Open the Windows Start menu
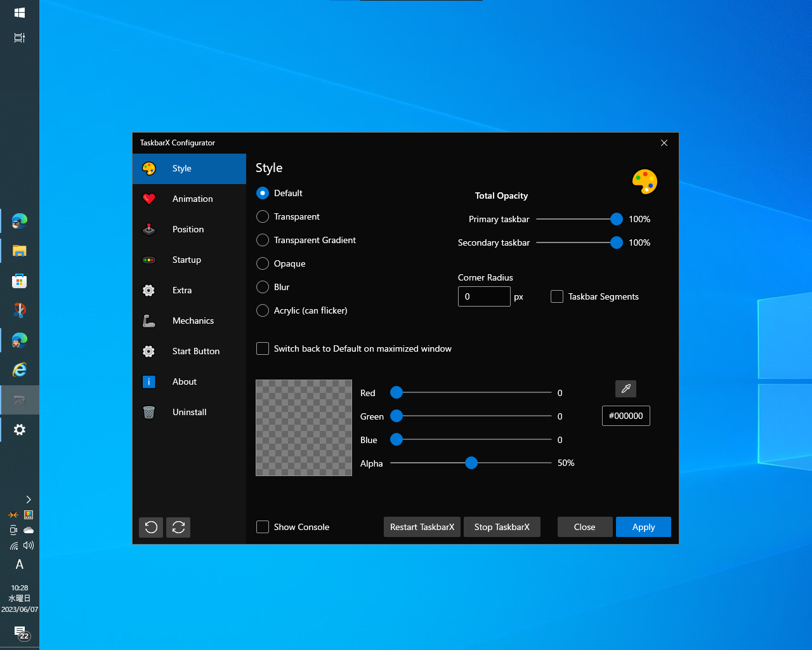 click(20, 13)
